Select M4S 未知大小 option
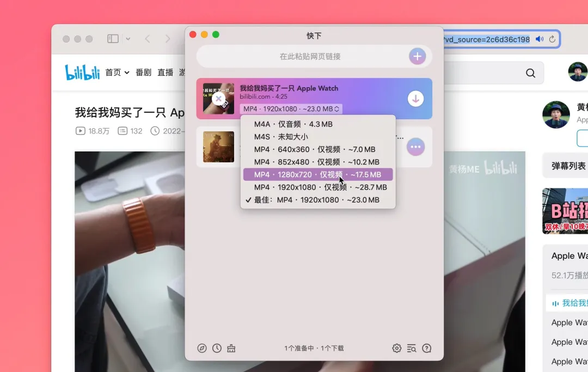The image size is (588, 372). tap(318, 137)
